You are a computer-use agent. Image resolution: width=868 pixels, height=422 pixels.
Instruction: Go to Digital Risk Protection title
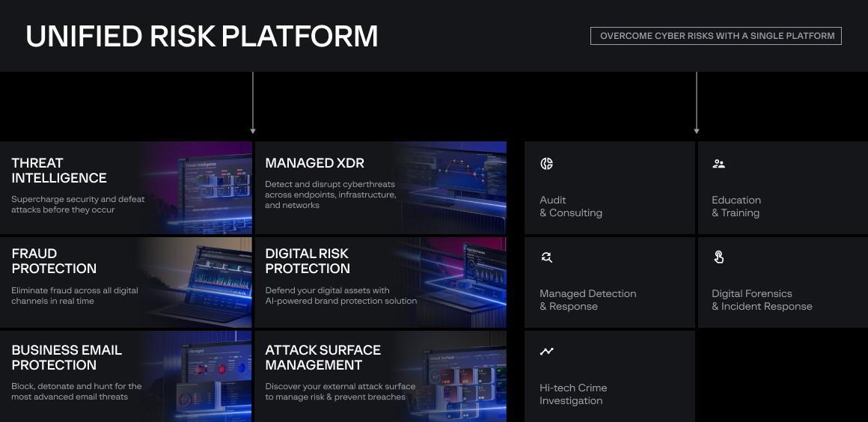(x=307, y=261)
